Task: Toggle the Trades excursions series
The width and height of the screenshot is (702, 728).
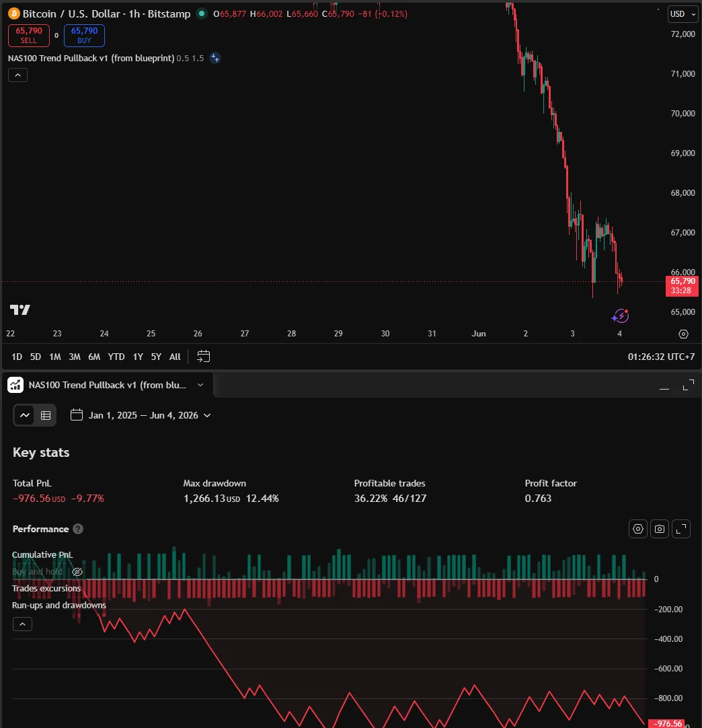Action: 46,588
